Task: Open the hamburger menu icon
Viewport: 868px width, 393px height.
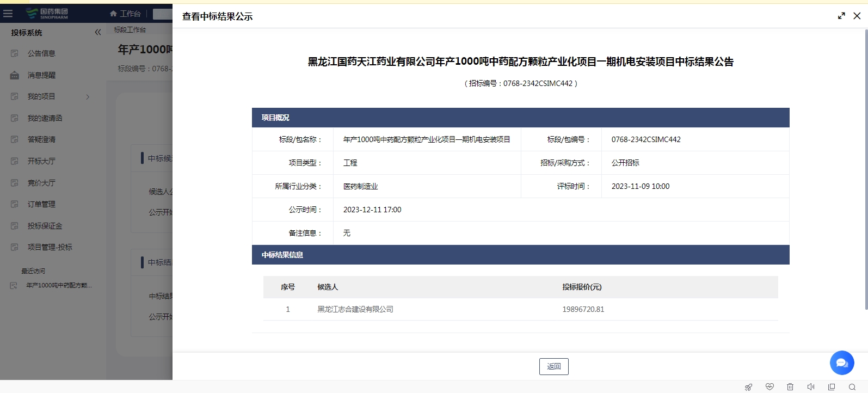Action: [8, 13]
